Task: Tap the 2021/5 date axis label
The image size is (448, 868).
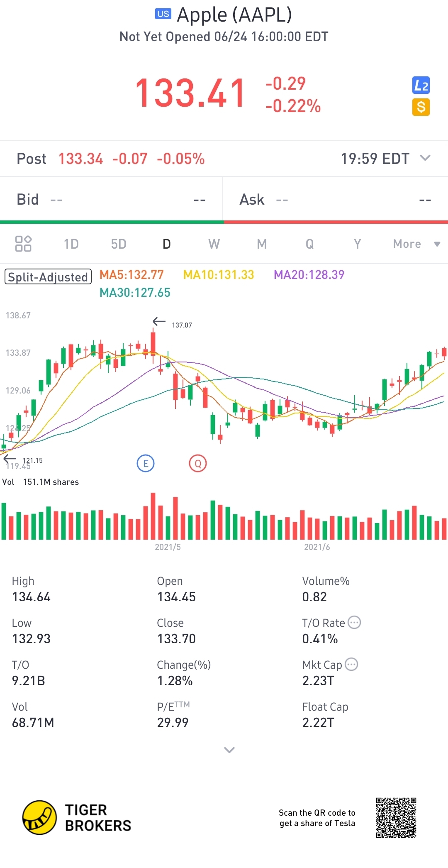Action: [168, 547]
